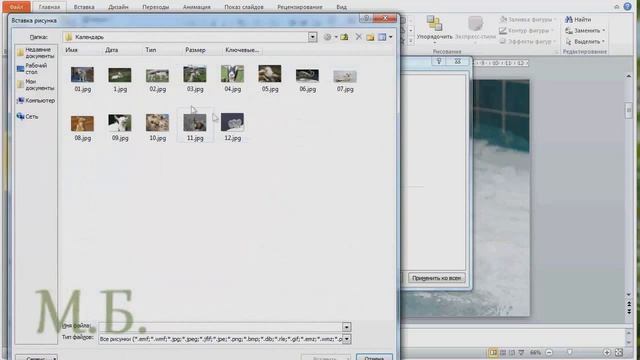This screenshot has height=360, width=640.
Task: Click the zoom slider handle
Action: [570, 352]
